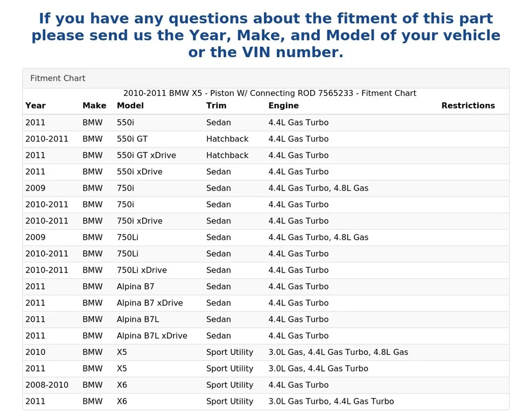The image size is (517, 420).
Task: Click the Model column header
Action: (130, 106)
